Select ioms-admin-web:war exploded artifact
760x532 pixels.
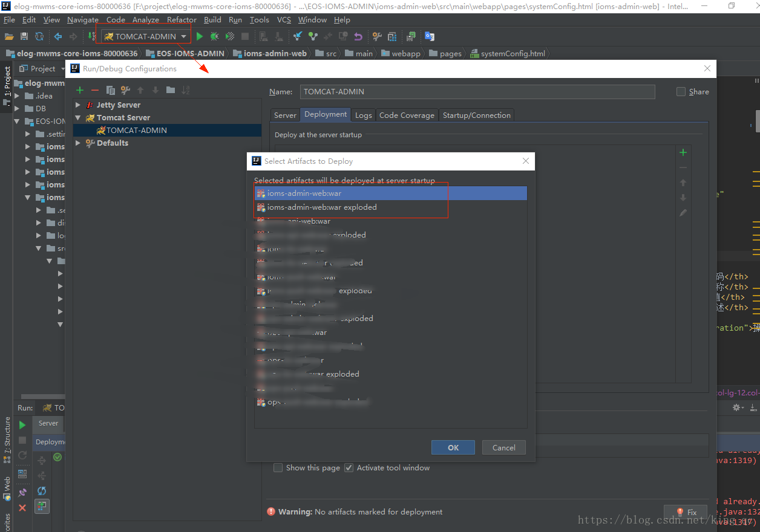(390, 207)
